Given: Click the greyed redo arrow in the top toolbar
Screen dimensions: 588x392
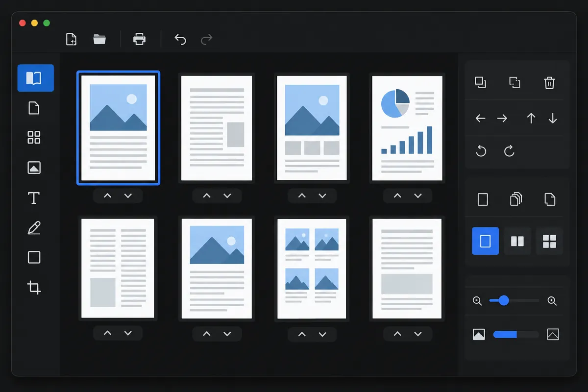Looking at the screenshot, I should 207,39.
